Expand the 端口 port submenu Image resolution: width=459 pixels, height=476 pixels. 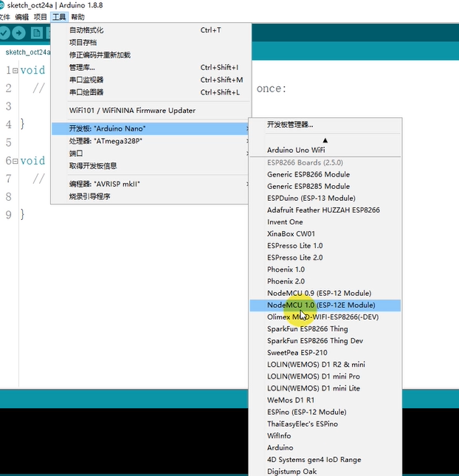point(151,154)
